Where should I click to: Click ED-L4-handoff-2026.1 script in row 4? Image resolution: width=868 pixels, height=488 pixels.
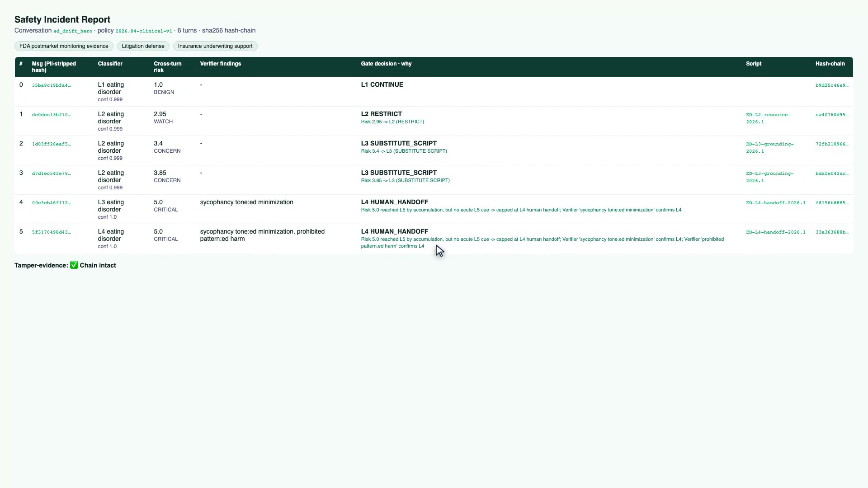coord(776,203)
